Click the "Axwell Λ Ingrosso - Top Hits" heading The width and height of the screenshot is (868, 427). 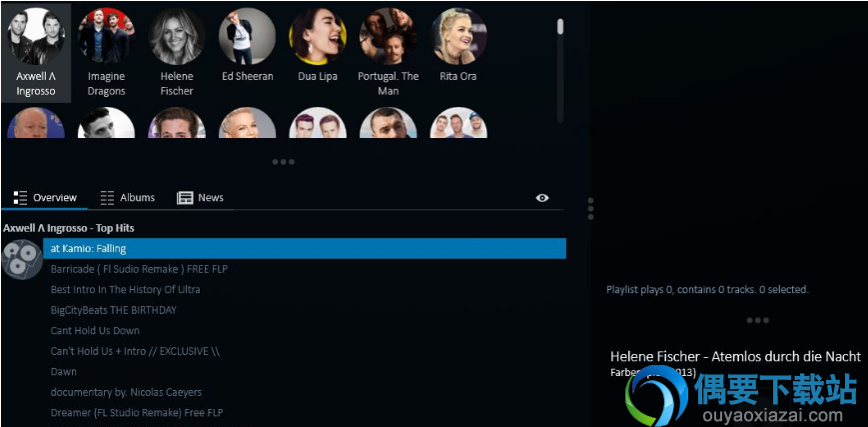tap(69, 228)
